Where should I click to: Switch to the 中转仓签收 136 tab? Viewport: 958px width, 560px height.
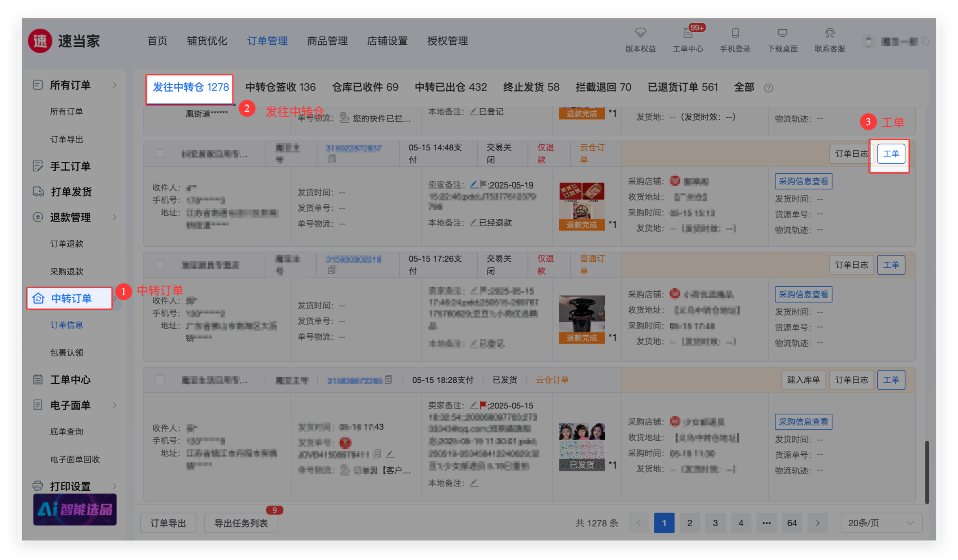(x=280, y=87)
